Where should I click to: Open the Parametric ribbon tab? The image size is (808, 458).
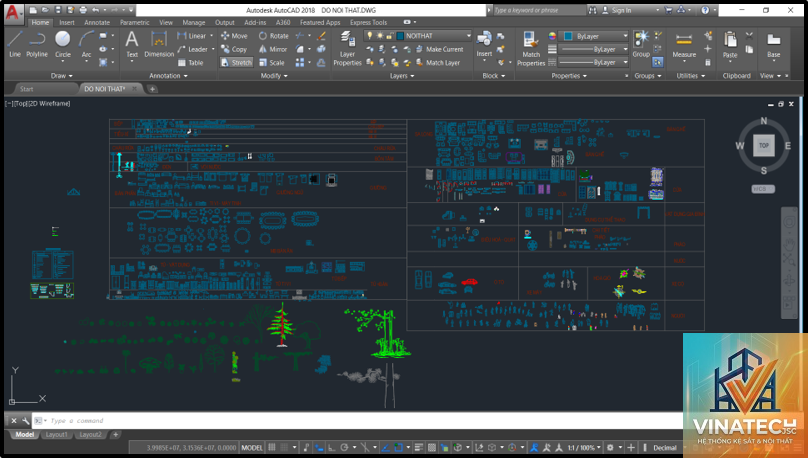134,23
